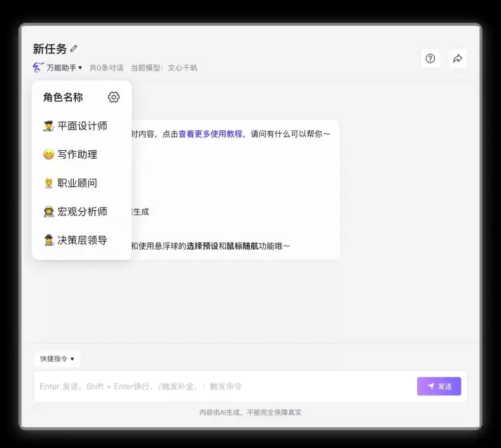The width and height of the screenshot is (501, 448).
Task: Select the 宏观分析师 role
Action: [x=82, y=211]
